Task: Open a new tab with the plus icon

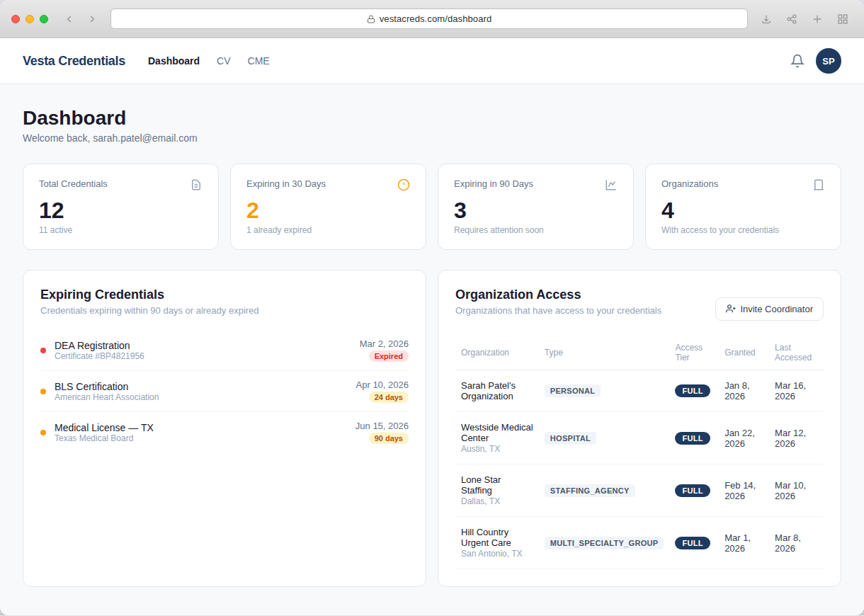Action: click(x=817, y=19)
